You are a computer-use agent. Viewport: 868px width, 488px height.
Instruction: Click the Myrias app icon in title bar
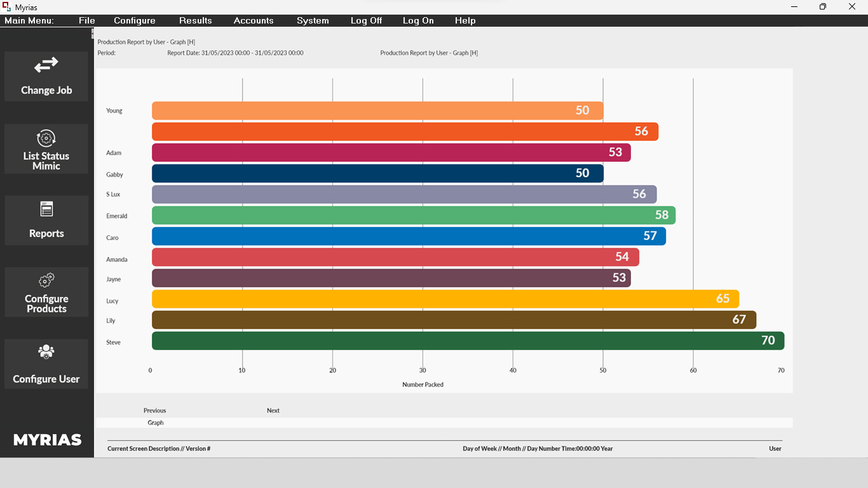click(x=7, y=7)
